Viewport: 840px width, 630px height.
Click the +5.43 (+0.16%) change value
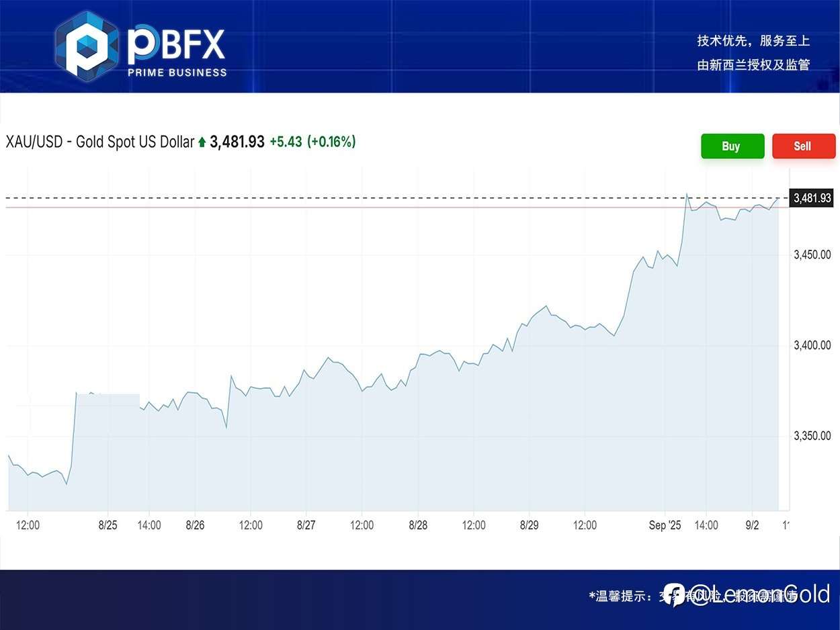312,142
